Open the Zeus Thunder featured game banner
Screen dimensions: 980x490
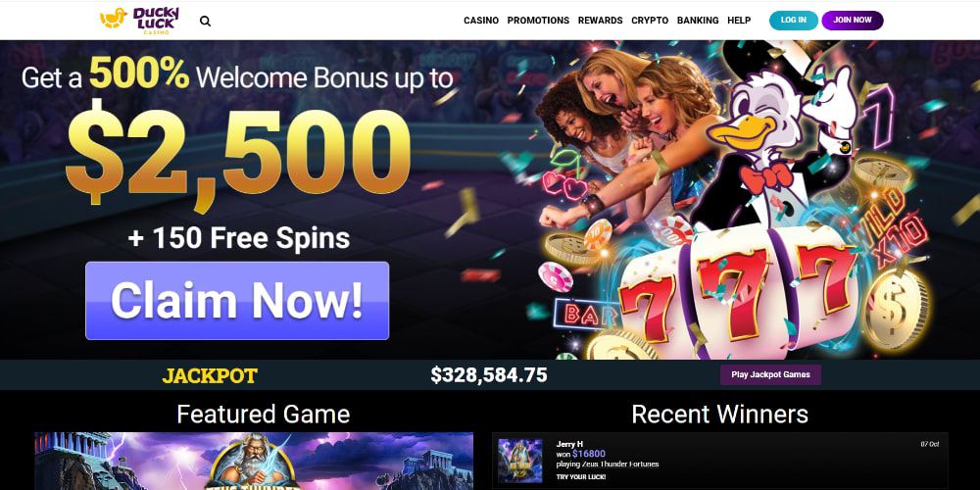point(254,462)
